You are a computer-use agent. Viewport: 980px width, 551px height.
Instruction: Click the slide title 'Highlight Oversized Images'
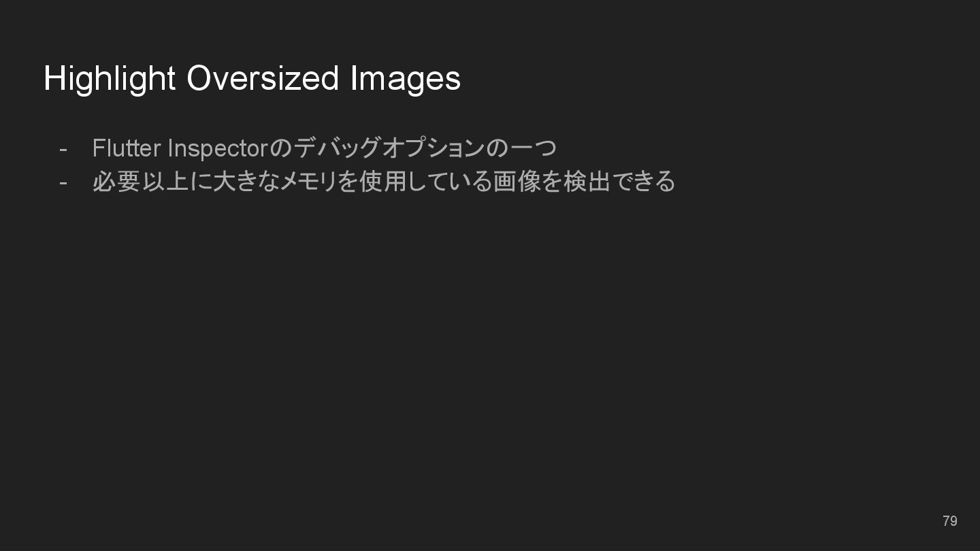coord(252,78)
